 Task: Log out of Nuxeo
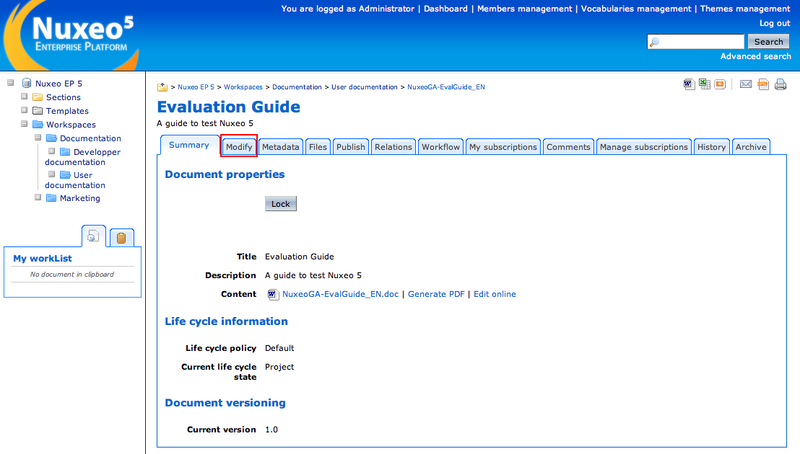click(774, 23)
